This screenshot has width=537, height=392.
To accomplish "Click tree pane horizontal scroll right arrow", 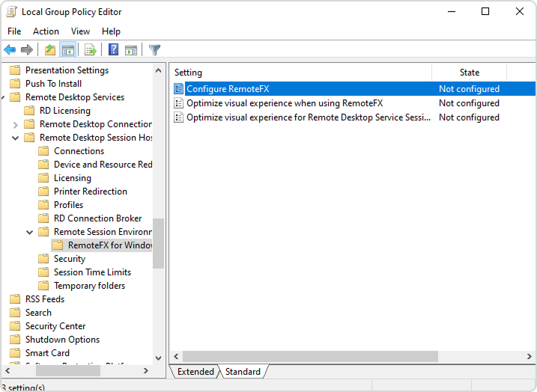I will 146,370.
